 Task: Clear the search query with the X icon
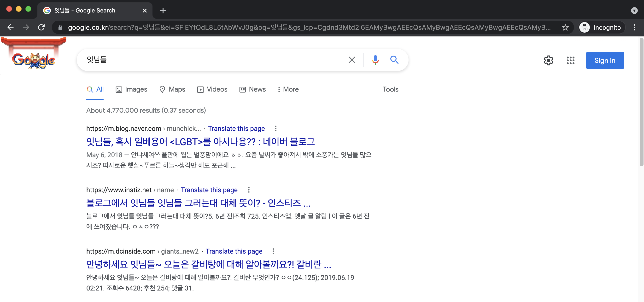click(x=351, y=60)
